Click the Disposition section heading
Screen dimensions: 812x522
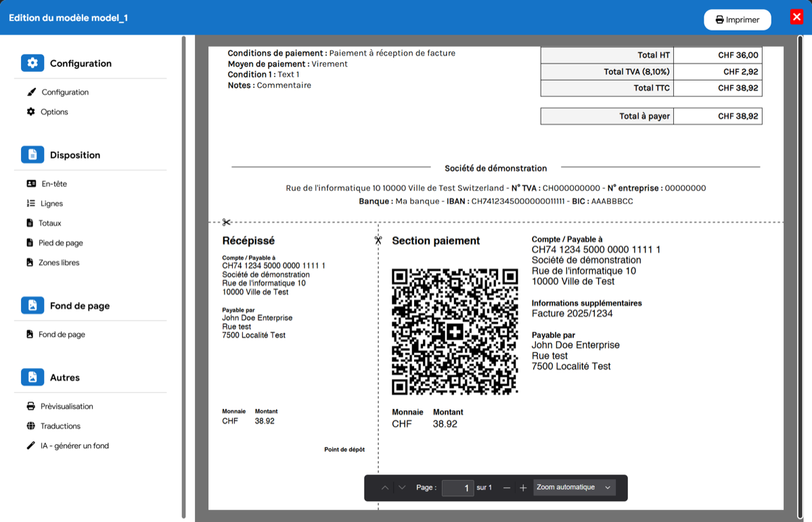pos(75,154)
